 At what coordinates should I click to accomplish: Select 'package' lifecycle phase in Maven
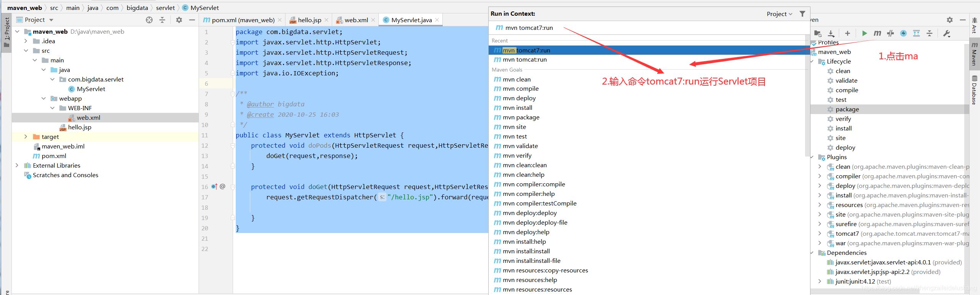[x=847, y=109]
